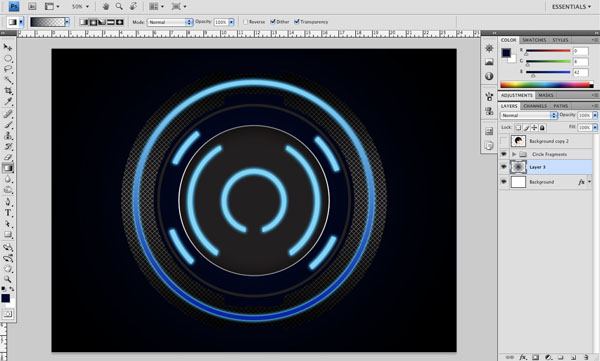
Task: Hide the Background layer eye
Action: (x=504, y=182)
